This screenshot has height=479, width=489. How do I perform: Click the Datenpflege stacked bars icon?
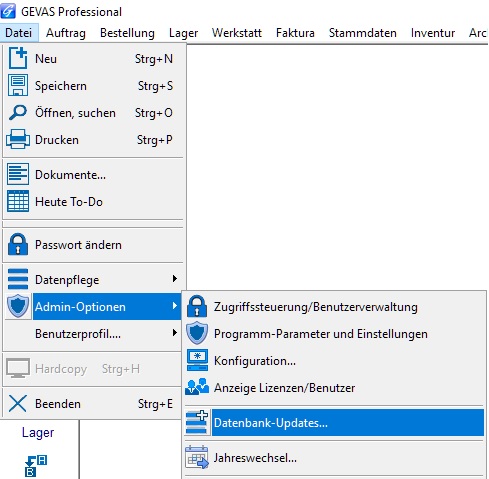click(x=18, y=279)
